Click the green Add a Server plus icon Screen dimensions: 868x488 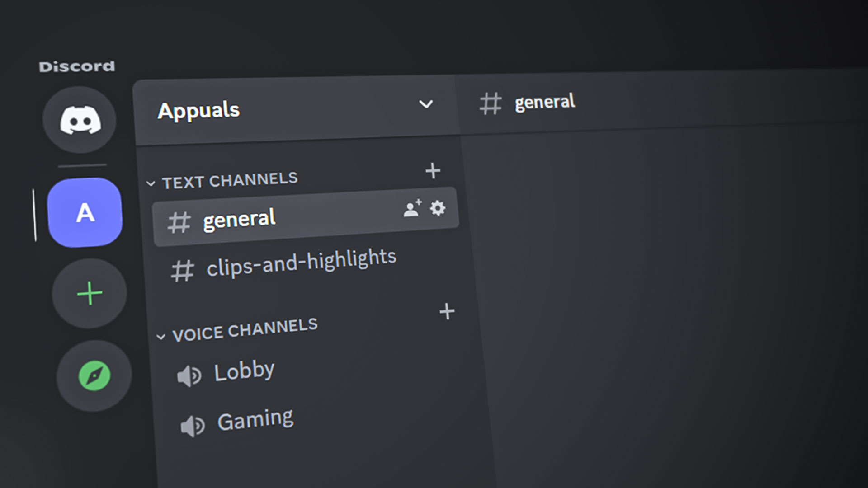(x=89, y=294)
